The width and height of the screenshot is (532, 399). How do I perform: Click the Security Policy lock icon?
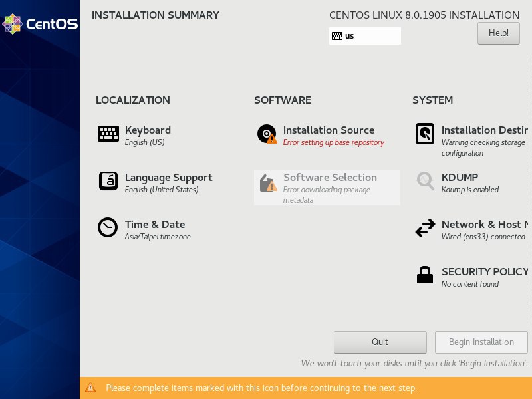point(425,275)
